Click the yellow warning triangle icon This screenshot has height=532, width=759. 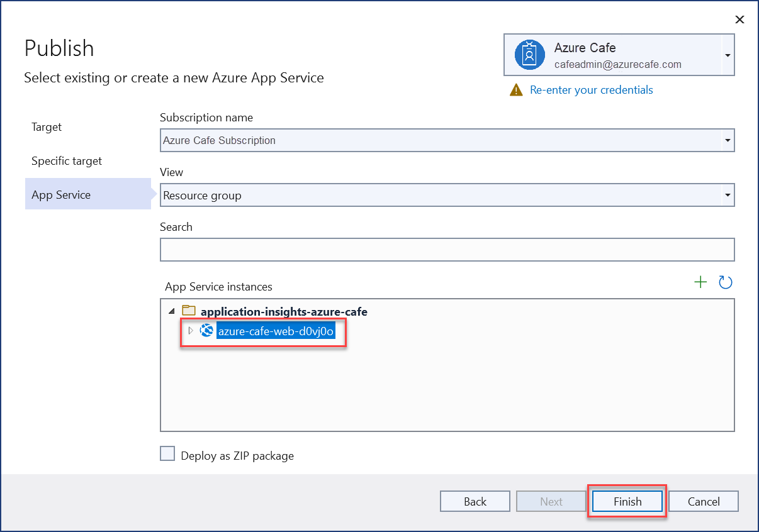point(516,90)
